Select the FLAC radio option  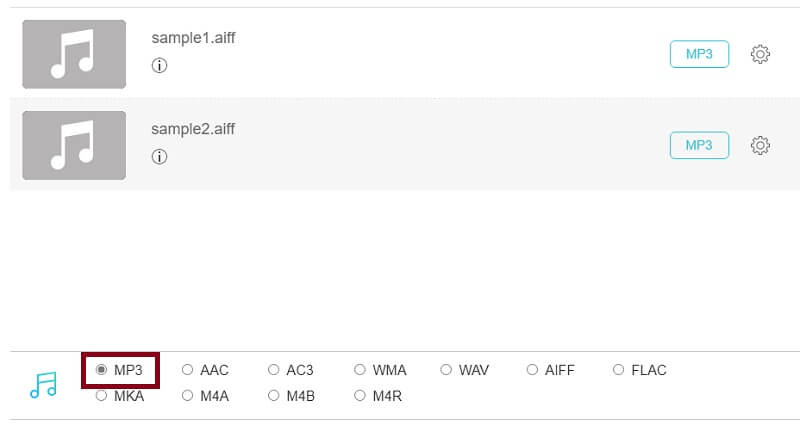tap(619, 370)
